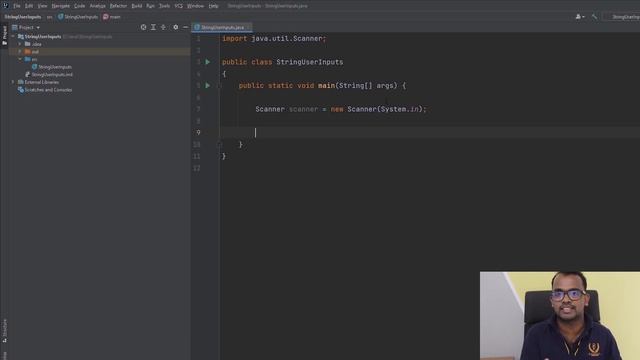Click the StringUserInputs project breadcrumb

point(23,17)
